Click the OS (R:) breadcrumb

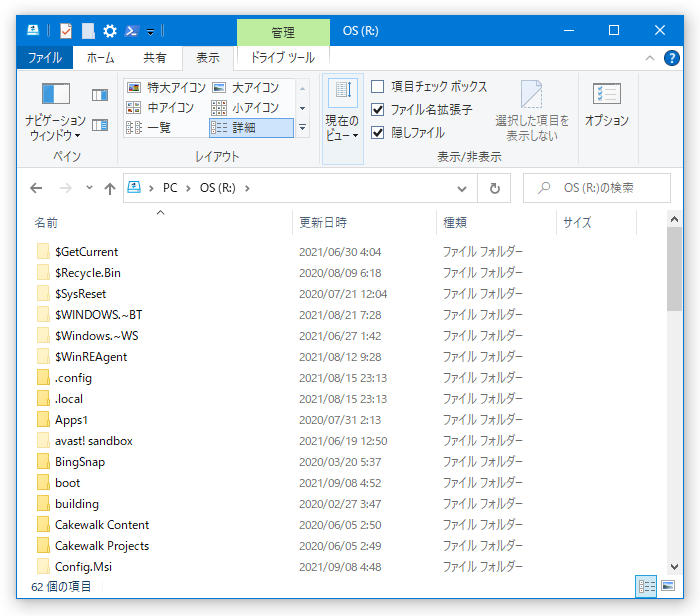(217, 188)
